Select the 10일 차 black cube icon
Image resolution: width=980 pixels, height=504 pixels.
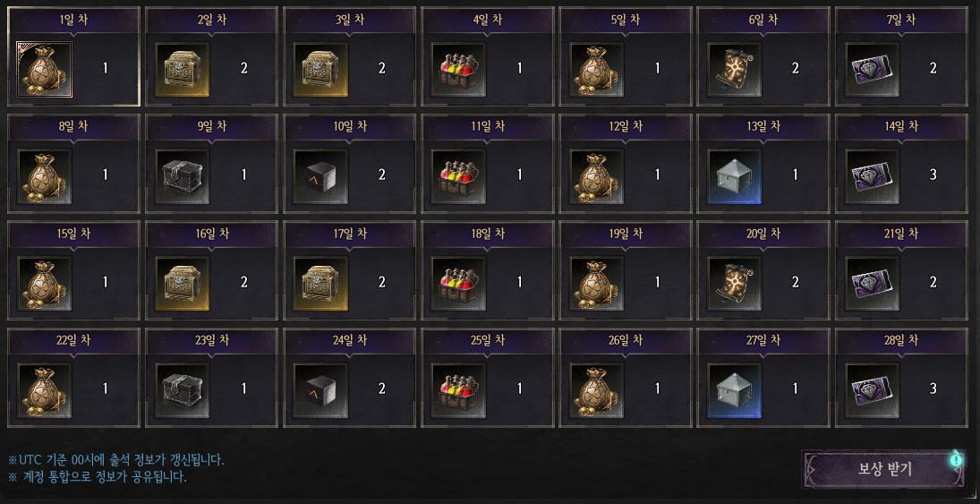[320, 176]
